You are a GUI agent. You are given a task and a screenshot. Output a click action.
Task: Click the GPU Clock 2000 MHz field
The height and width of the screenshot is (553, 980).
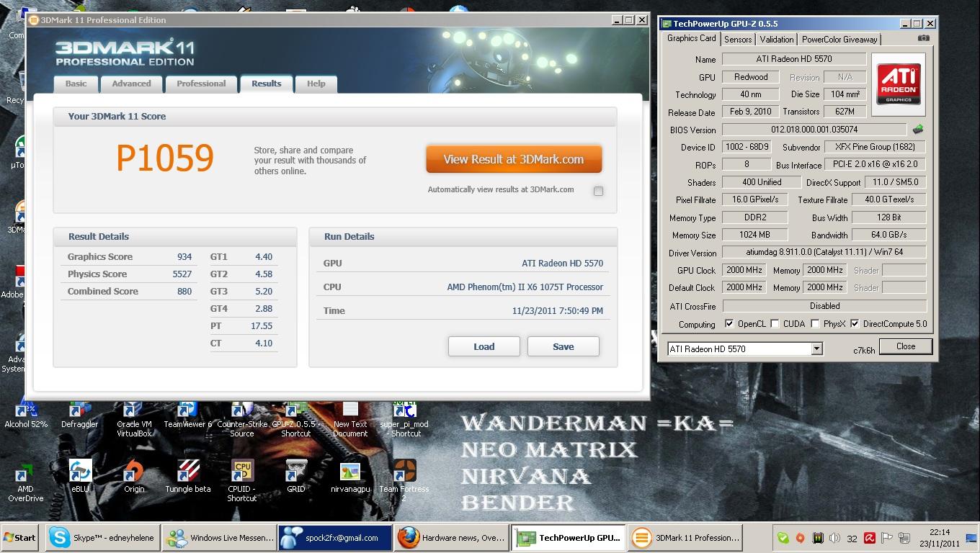pyautogui.click(x=744, y=270)
